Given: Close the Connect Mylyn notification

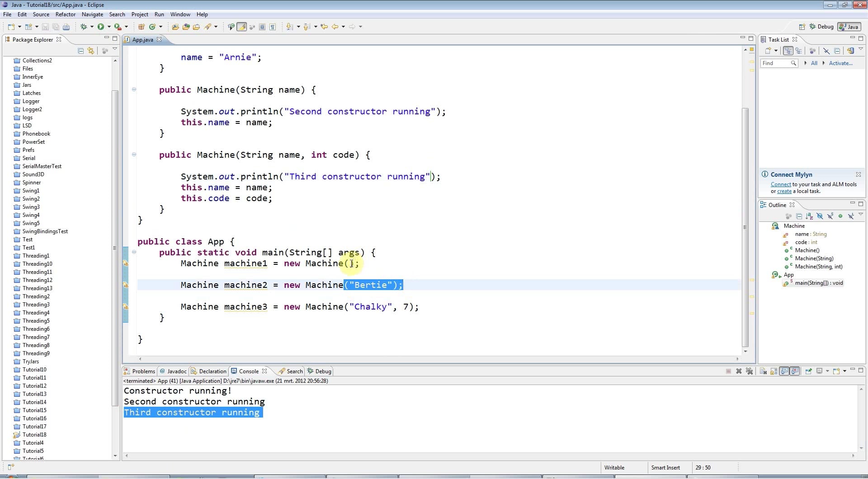Looking at the screenshot, I should [859, 174].
